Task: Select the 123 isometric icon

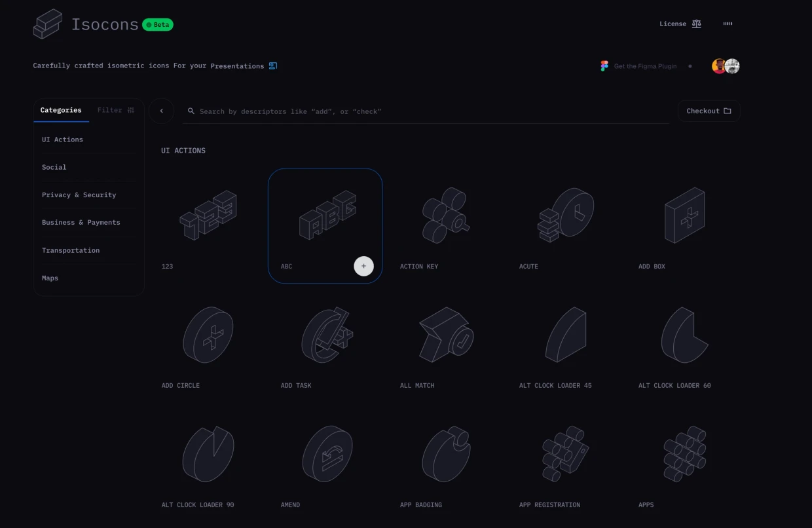Action: point(208,215)
